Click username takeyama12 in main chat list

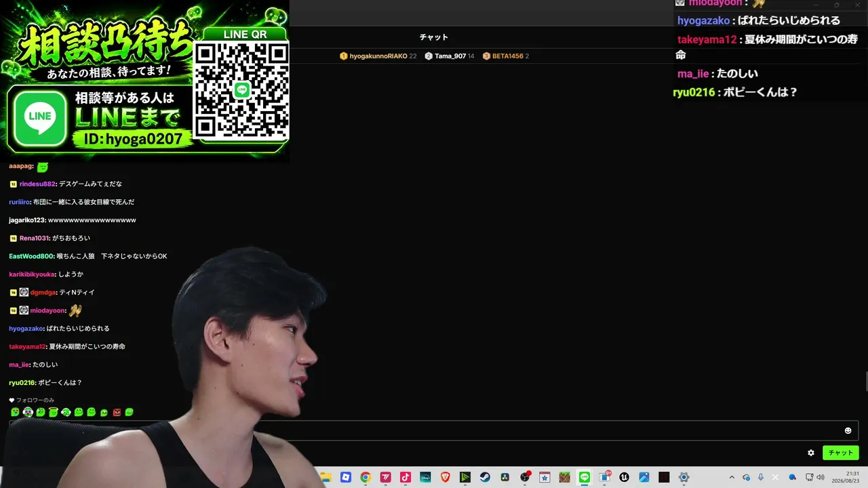27,347
